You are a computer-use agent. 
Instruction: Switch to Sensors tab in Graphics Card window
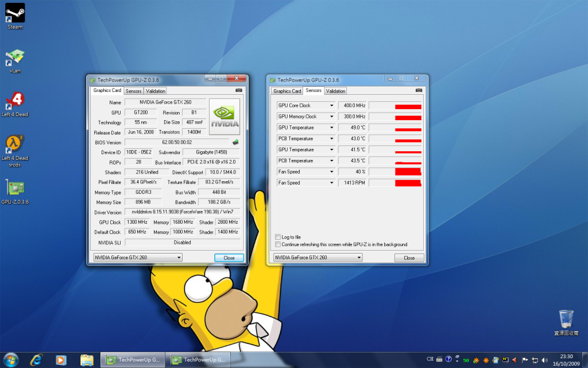click(x=133, y=91)
